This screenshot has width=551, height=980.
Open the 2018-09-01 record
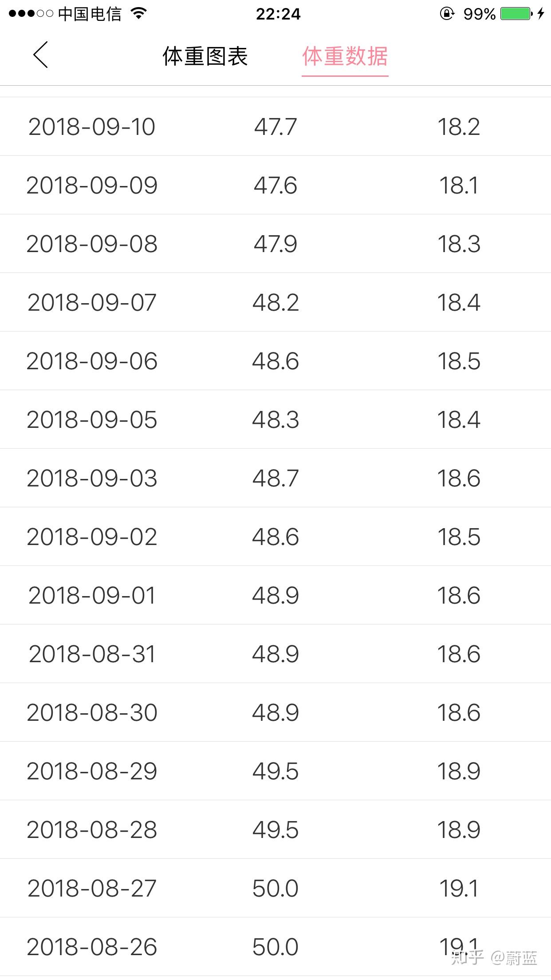[275, 595]
